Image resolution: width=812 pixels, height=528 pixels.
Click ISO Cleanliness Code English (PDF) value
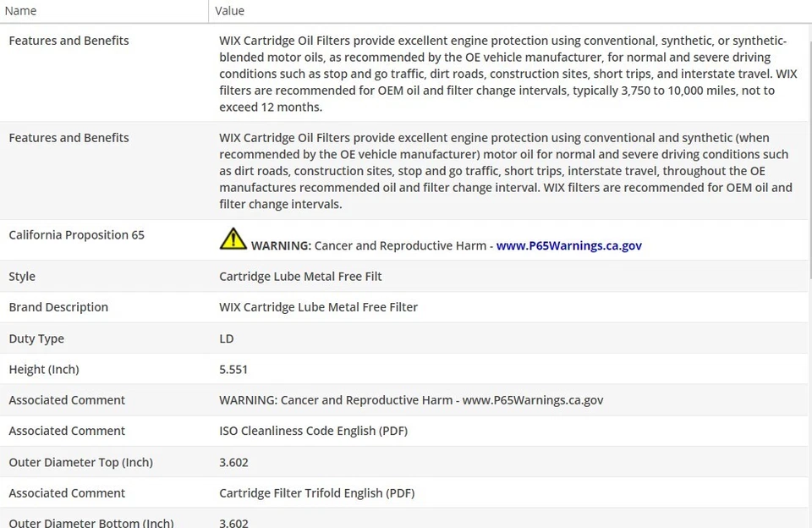tap(313, 431)
